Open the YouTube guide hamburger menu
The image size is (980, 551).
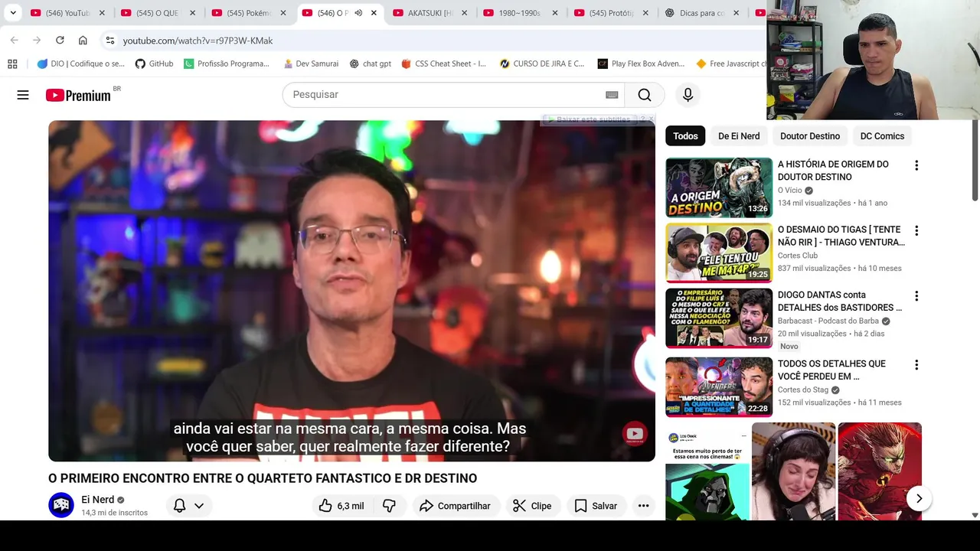click(x=23, y=95)
